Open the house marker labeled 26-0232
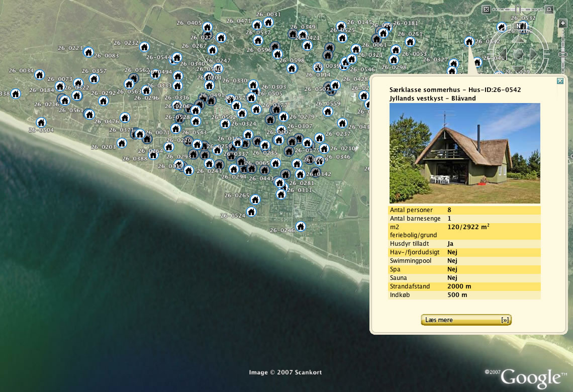Screen dimensions: 573x392 coord(144,47)
